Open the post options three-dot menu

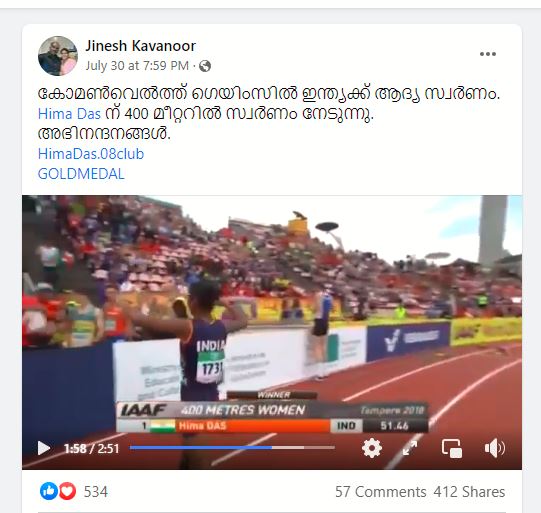[x=488, y=54]
